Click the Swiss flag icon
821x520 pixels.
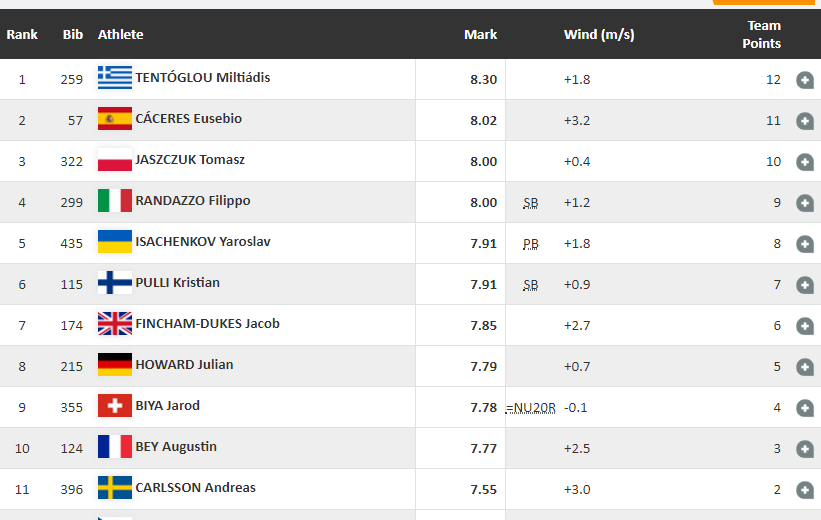point(114,406)
